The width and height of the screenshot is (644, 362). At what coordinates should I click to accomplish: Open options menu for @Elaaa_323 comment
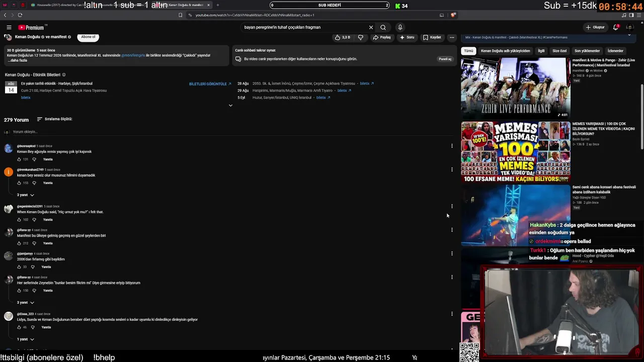click(x=452, y=314)
